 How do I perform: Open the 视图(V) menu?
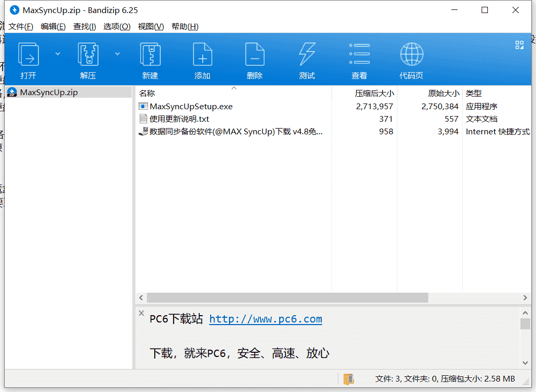point(151,27)
